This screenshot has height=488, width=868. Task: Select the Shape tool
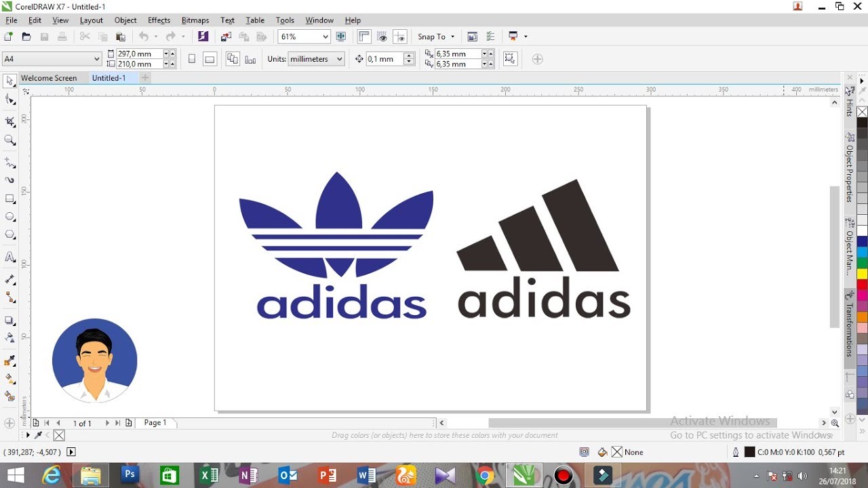click(x=9, y=100)
